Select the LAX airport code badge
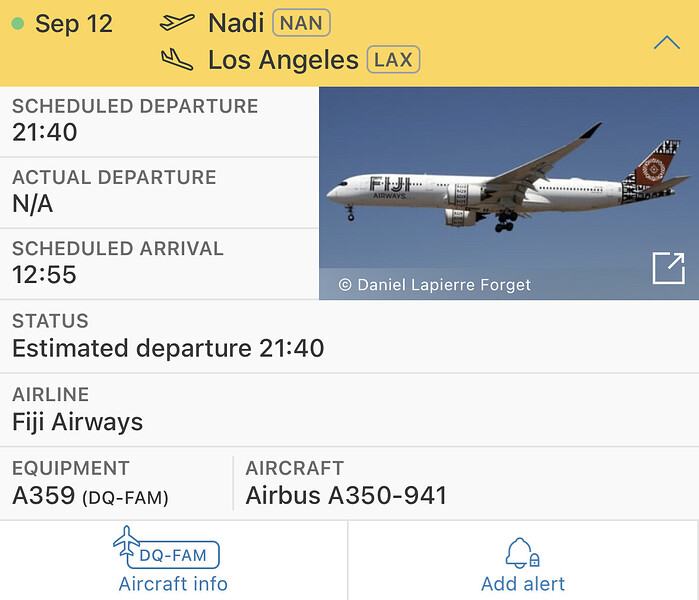 point(393,59)
